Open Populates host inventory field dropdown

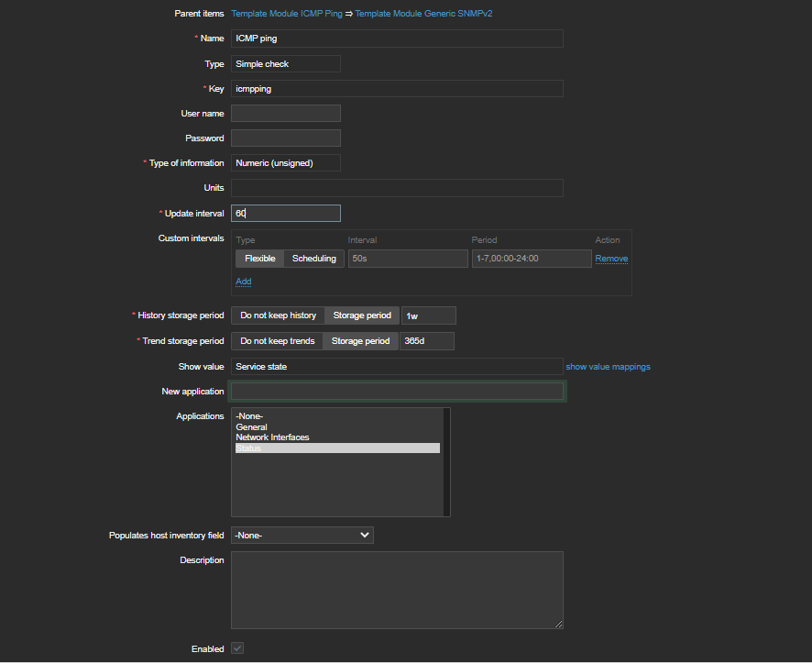[x=302, y=535]
